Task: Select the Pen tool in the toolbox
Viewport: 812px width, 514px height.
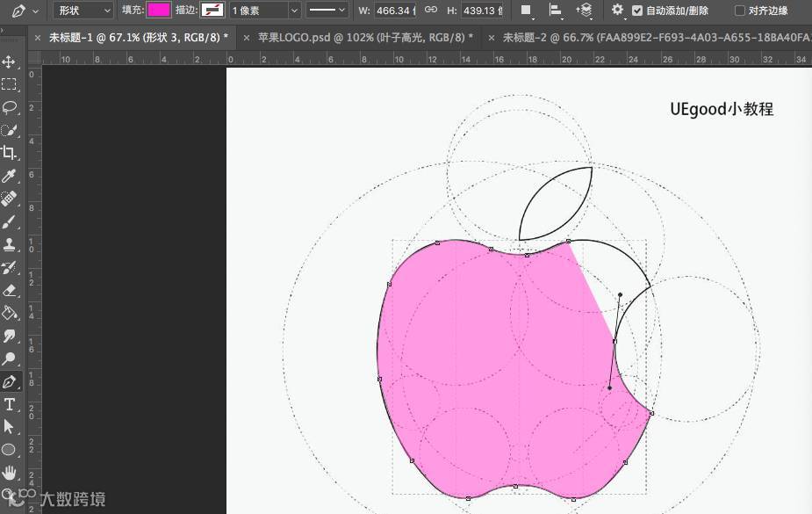Action: pos(9,382)
